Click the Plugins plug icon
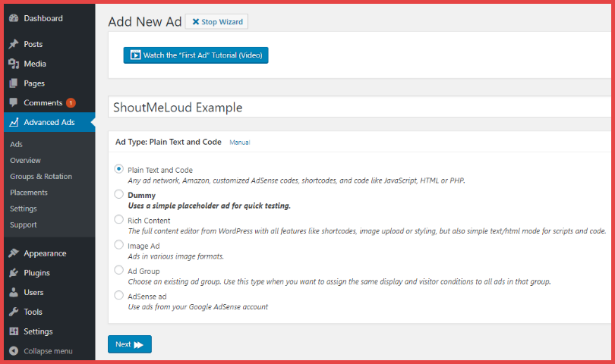 click(x=14, y=273)
